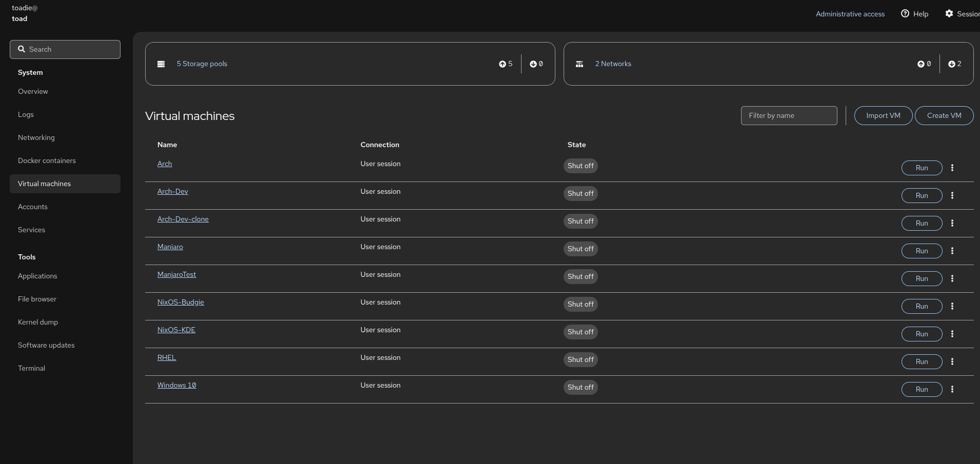Click the storage pools disk icon
Viewport: 980px width, 464px height.
pyautogui.click(x=161, y=64)
